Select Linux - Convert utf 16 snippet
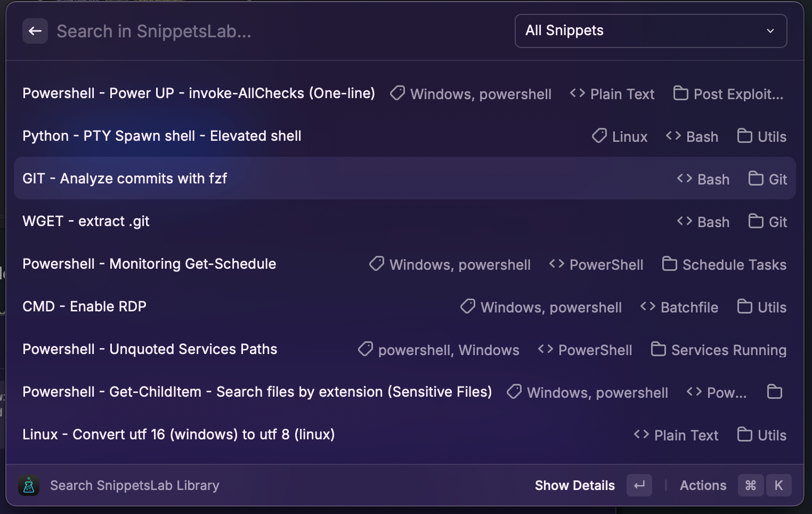Screen dimensions: 812x514 (x=178, y=435)
